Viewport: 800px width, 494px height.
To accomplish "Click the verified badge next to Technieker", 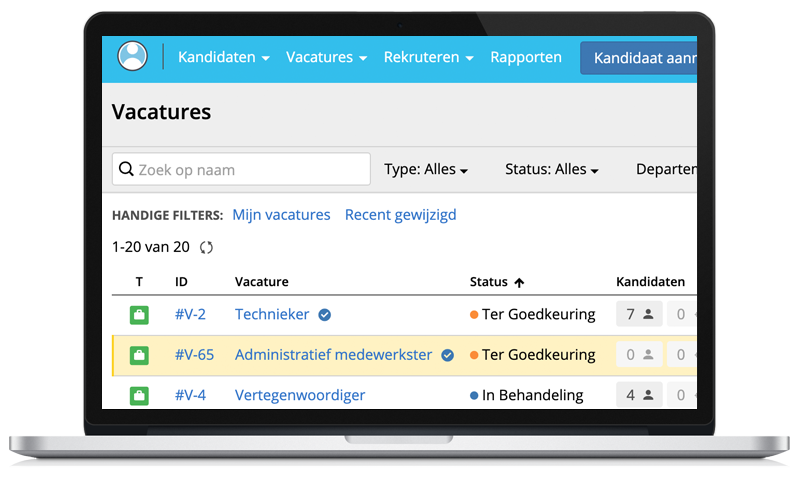I will [x=325, y=315].
